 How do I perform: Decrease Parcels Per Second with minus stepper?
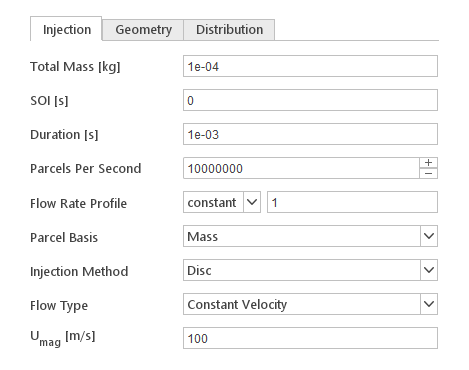tap(428, 174)
